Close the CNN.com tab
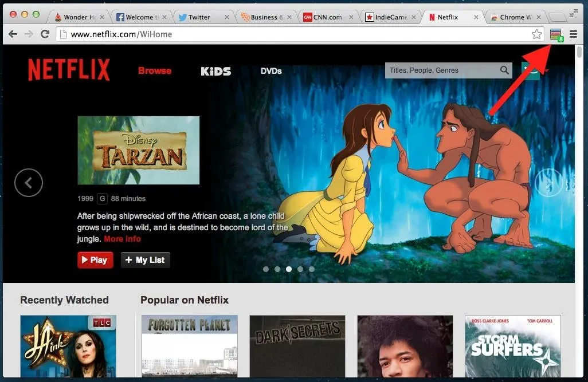 [351, 17]
